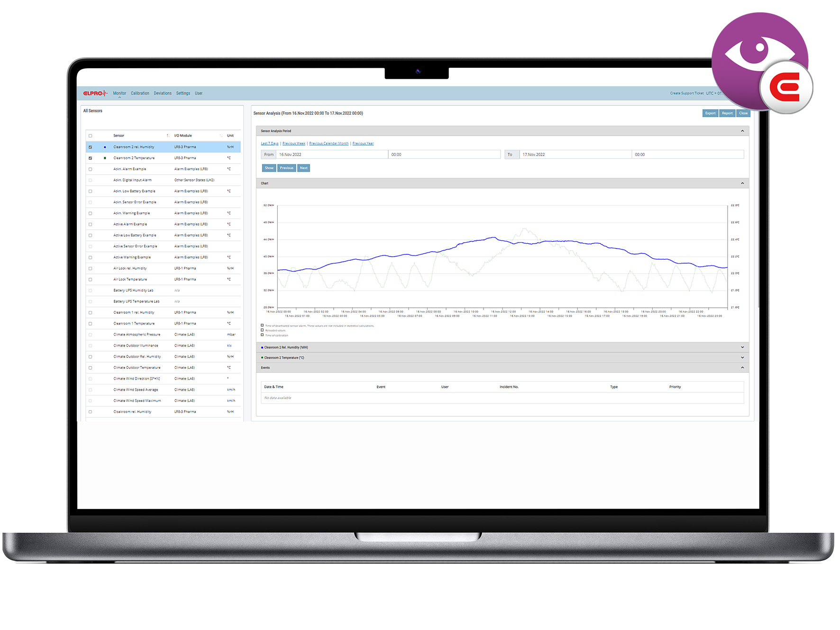Viewport: 840px width, 630px height.
Task: Check the Air Lock Temperature sensor box
Action: click(91, 280)
